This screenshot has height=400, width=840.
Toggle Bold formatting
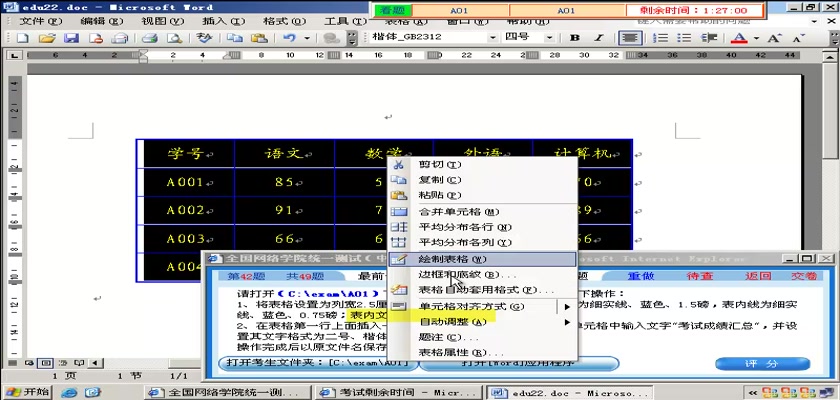point(575,38)
